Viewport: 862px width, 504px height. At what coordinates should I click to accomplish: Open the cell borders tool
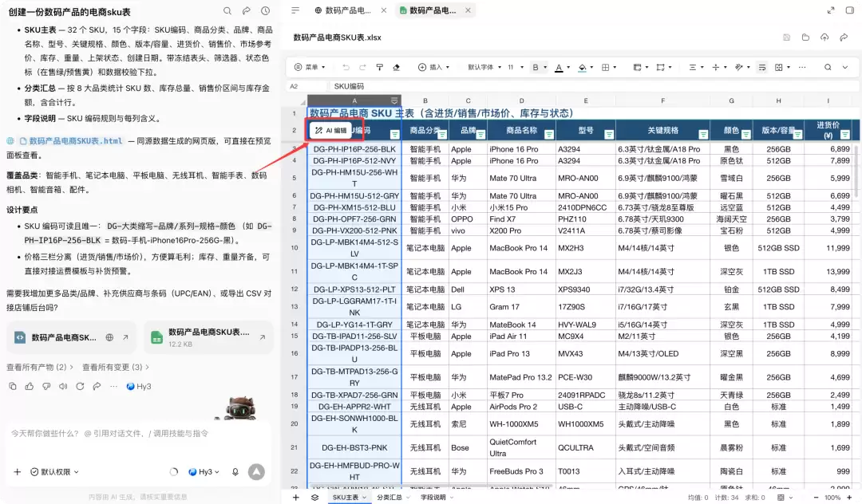click(x=605, y=67)
